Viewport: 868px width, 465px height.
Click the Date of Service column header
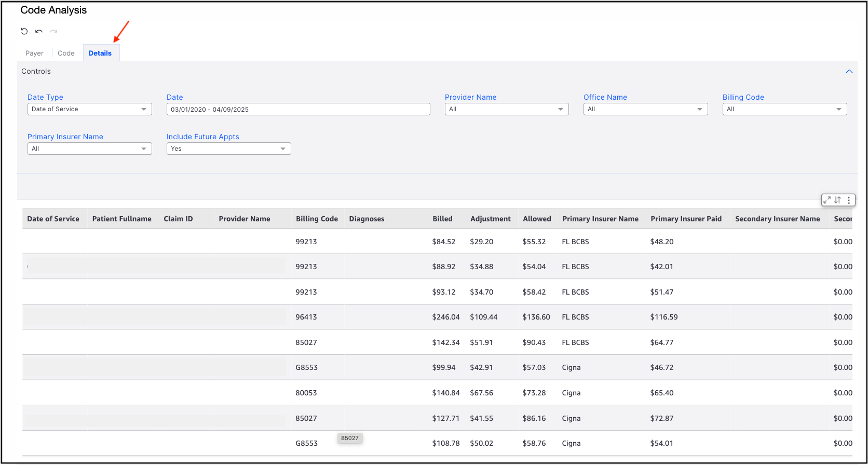(x=53, y=219)
